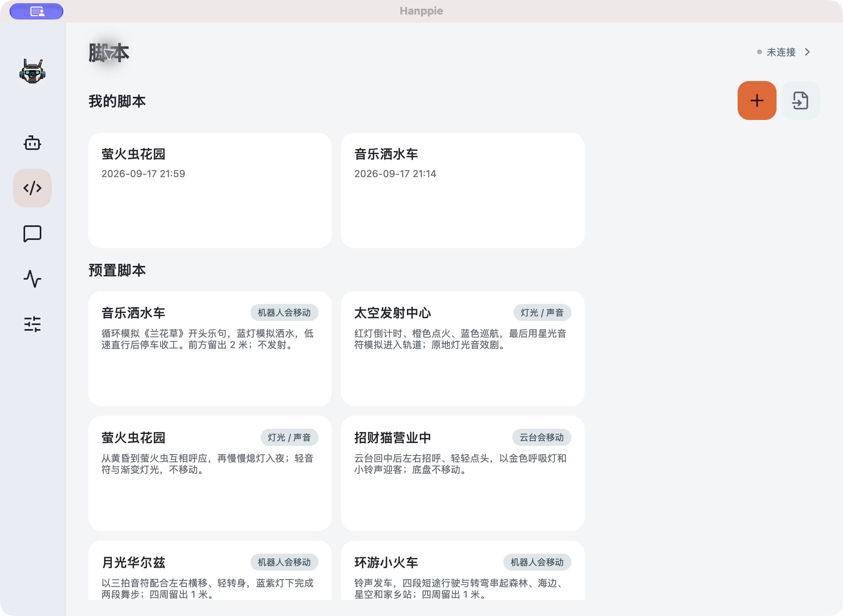Expand the 未连接 connection status chevron

[807, 52]
